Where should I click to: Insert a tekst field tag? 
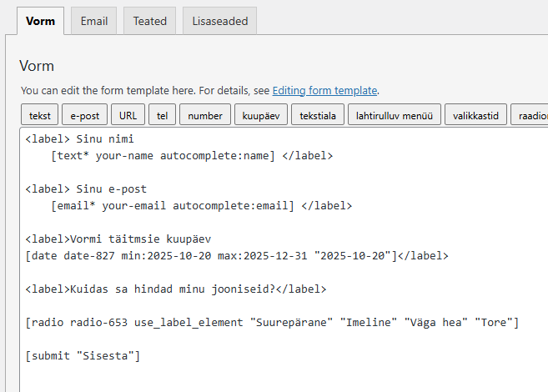pyautogui.click(x=39, y=116)
